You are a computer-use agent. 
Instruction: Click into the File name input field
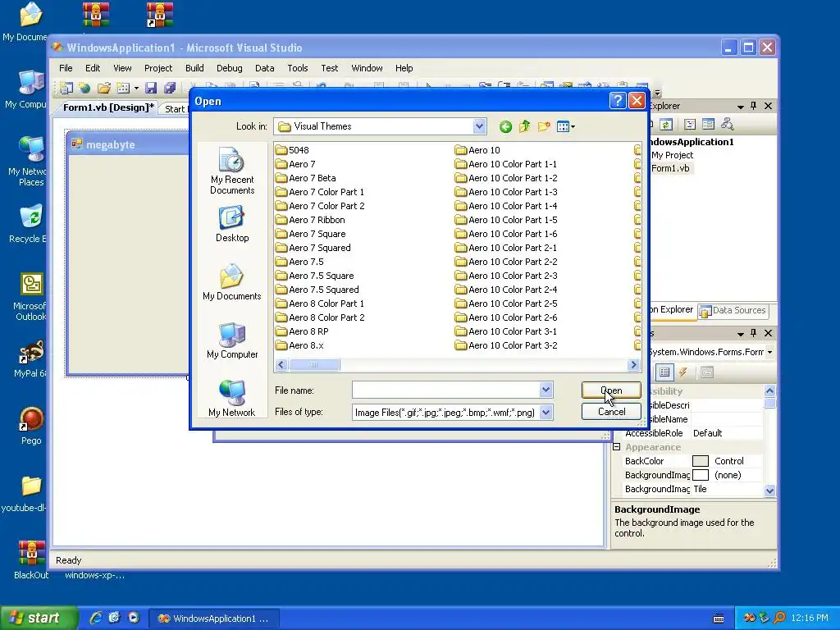point(445,390)
